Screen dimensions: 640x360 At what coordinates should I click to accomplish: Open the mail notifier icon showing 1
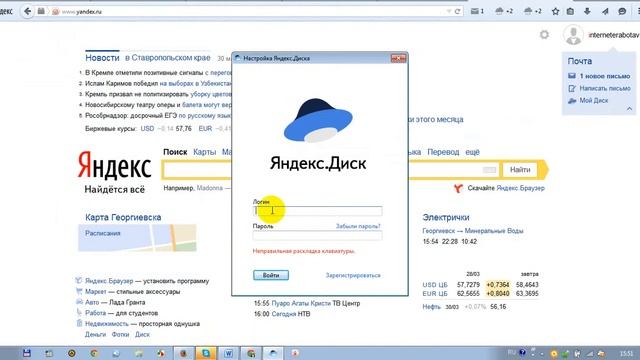[477, 11]
